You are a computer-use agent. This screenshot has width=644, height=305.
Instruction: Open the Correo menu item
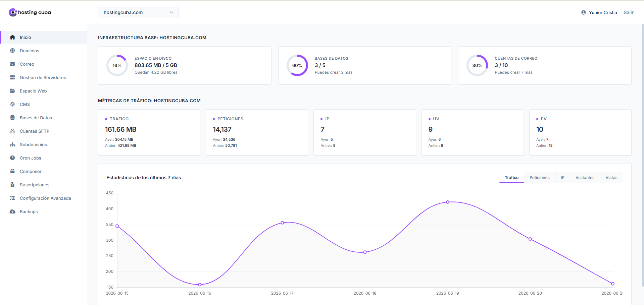click(x=44, y=64)
